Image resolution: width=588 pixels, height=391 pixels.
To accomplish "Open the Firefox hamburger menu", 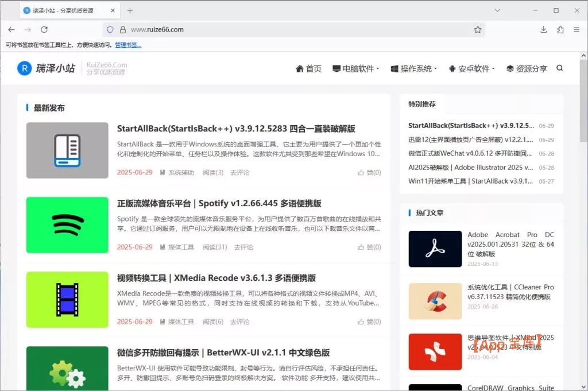I will (x=577, y=29).
